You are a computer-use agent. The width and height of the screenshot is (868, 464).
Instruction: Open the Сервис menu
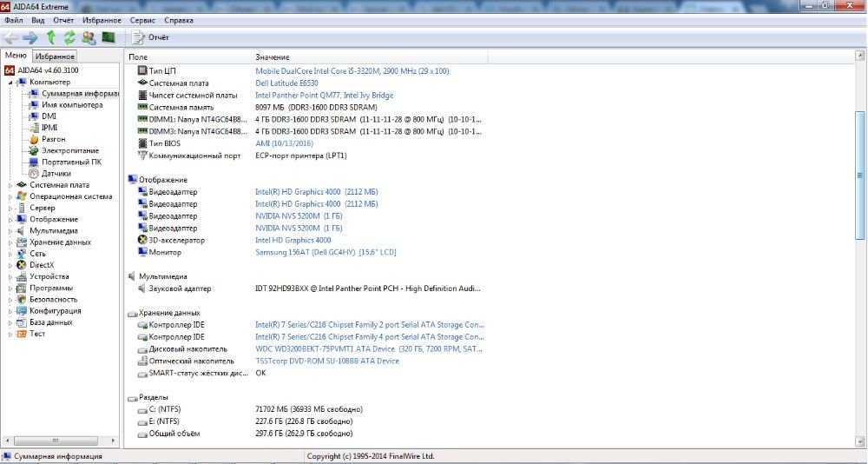[143, 20]
